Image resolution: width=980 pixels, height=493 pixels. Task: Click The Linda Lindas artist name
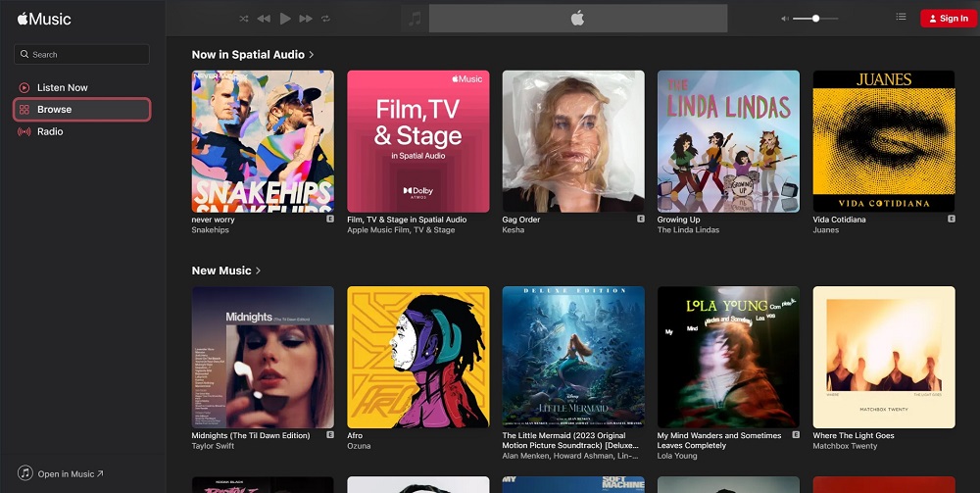coord(688,230)
